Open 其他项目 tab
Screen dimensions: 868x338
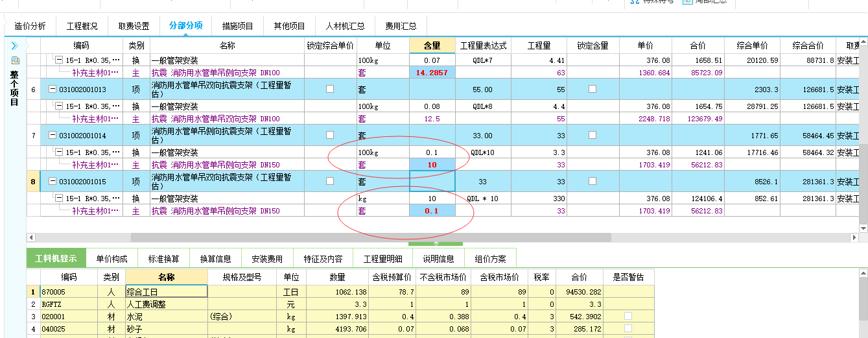pyautogui.click(x=289, y=27)
